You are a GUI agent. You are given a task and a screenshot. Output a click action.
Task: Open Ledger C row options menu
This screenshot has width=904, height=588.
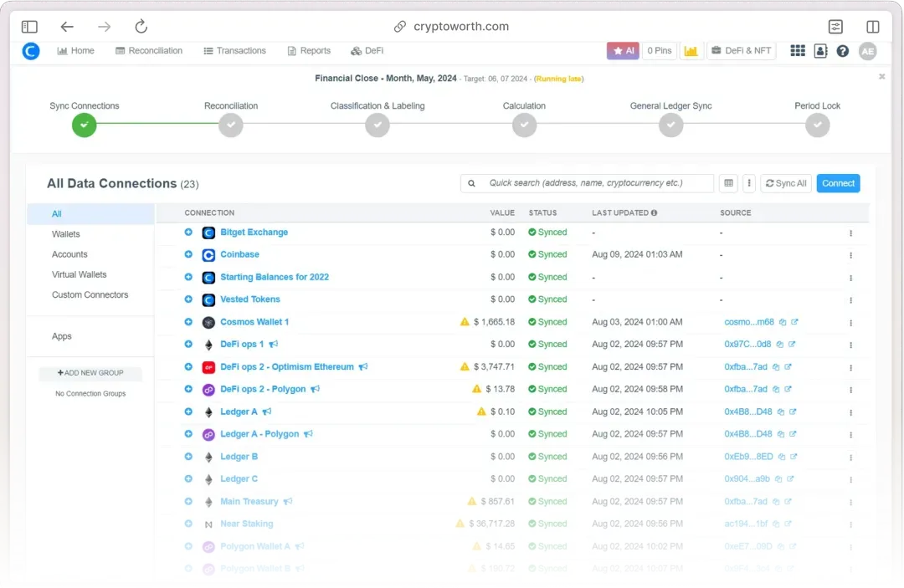[850, 480]
